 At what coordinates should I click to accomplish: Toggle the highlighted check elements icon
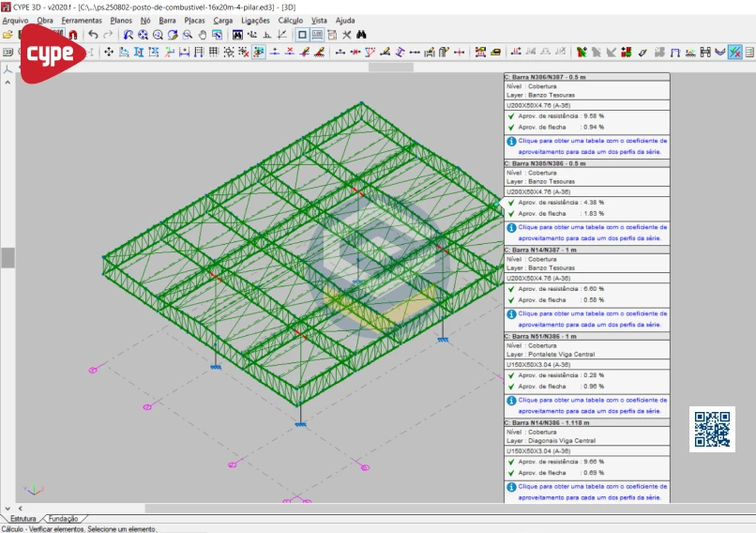734,52
